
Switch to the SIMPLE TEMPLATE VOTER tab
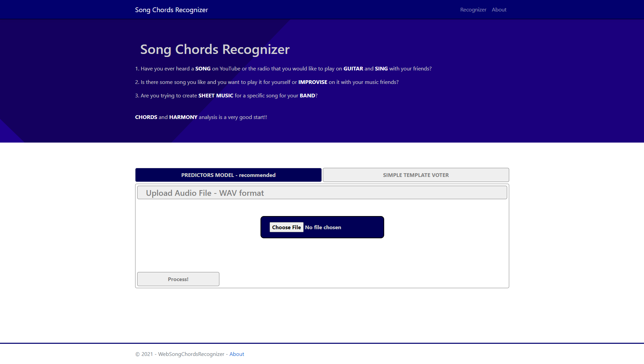[416, 175]
